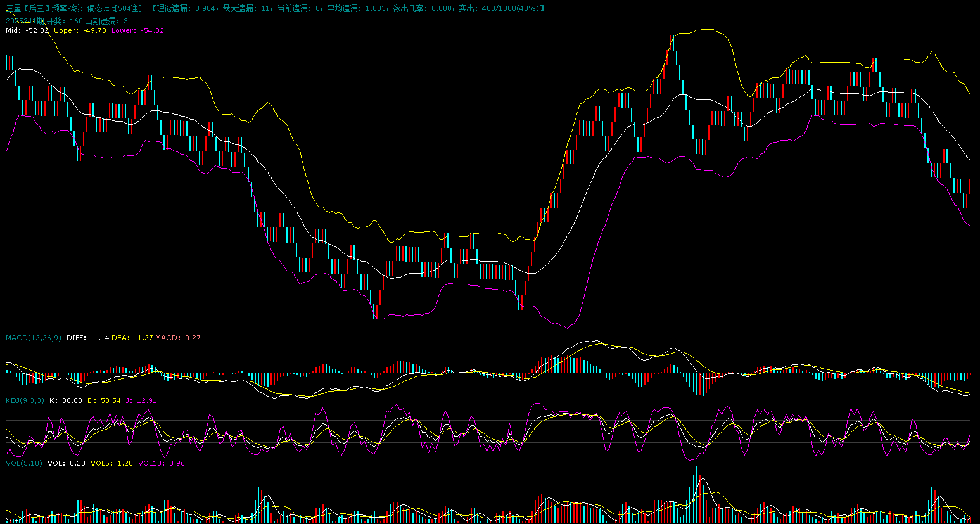Click the yellow D: 50.54 reading
Viewport: 980px width, 524px height.
pyautogui.click(x=104, y=400)
